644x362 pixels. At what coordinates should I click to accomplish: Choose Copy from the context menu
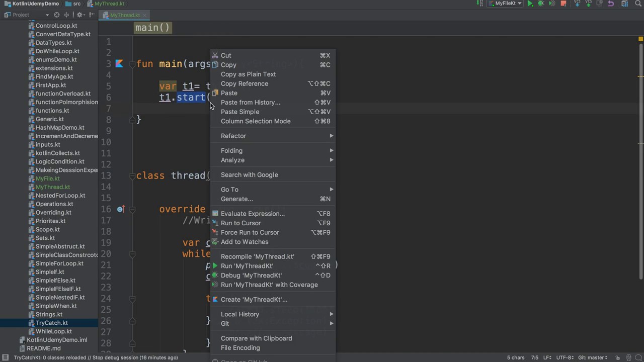click(x=272, y=65)
